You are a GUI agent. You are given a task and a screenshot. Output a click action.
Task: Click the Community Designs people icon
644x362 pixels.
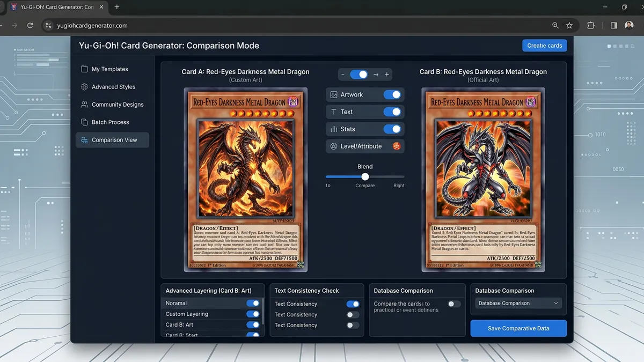pyautogui.click(x=84, y=104)
